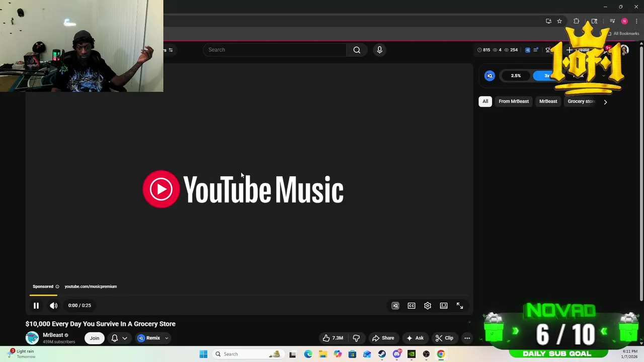
Task: Open the Light rain weather widget
Action: (22, 354)
